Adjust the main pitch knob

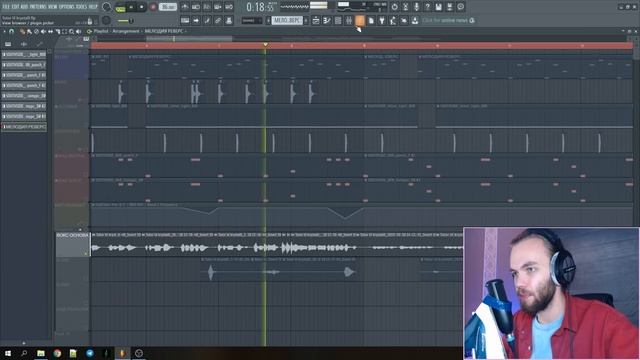coord(107,20)
